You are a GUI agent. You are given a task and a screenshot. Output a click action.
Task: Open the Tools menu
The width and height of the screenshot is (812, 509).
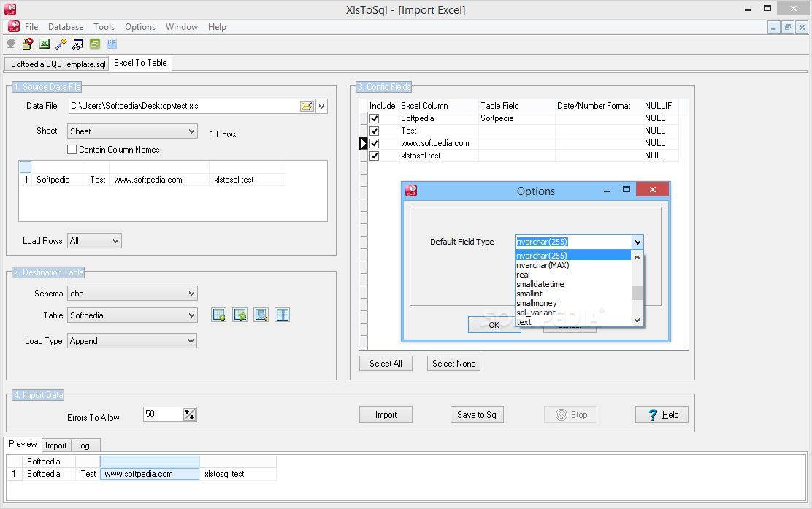104,27
